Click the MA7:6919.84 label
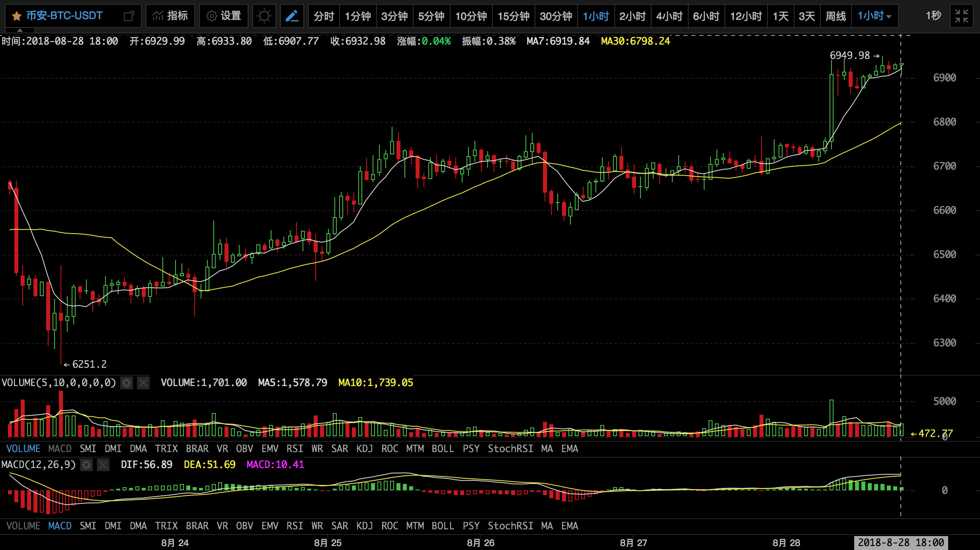980x550 pixels. (x=558, y=41)
